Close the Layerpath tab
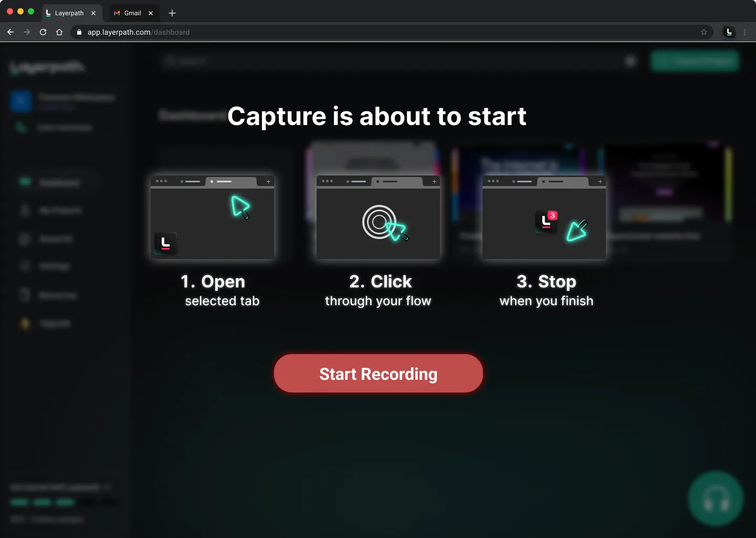This screenshot has height=538, width=756. coord(93,13)
